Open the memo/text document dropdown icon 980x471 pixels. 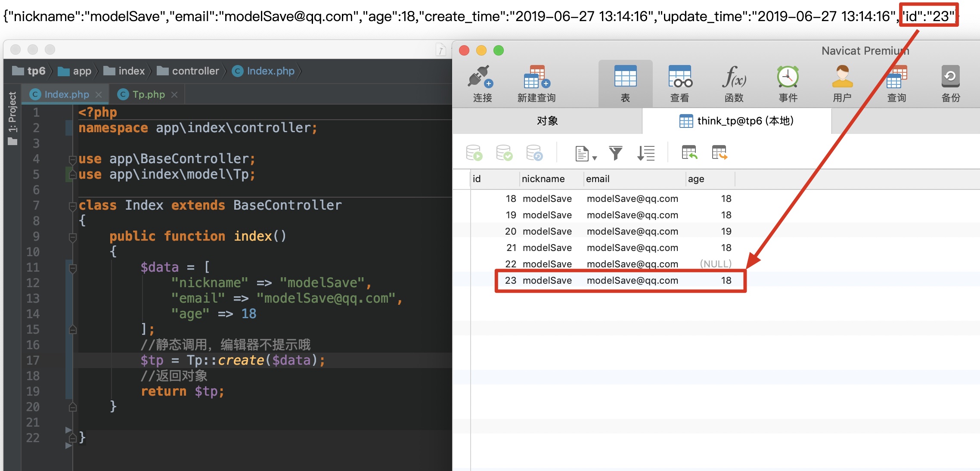[586, 153]
